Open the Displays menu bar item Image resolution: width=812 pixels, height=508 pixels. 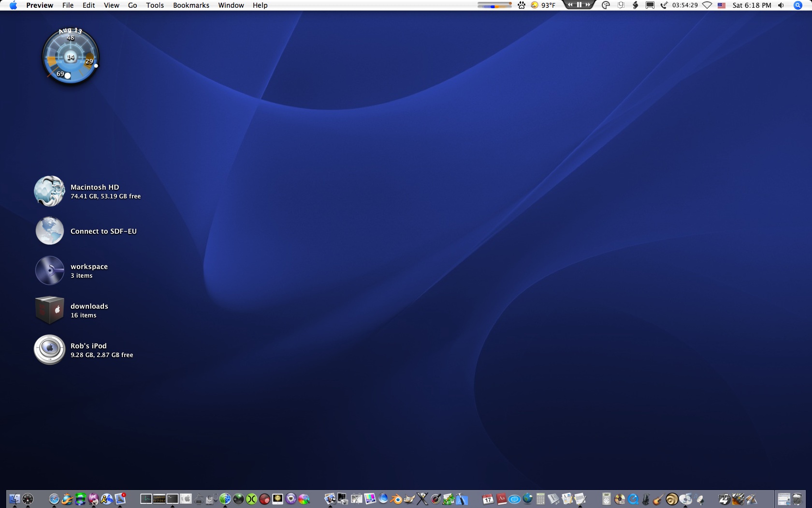point(650,5)
